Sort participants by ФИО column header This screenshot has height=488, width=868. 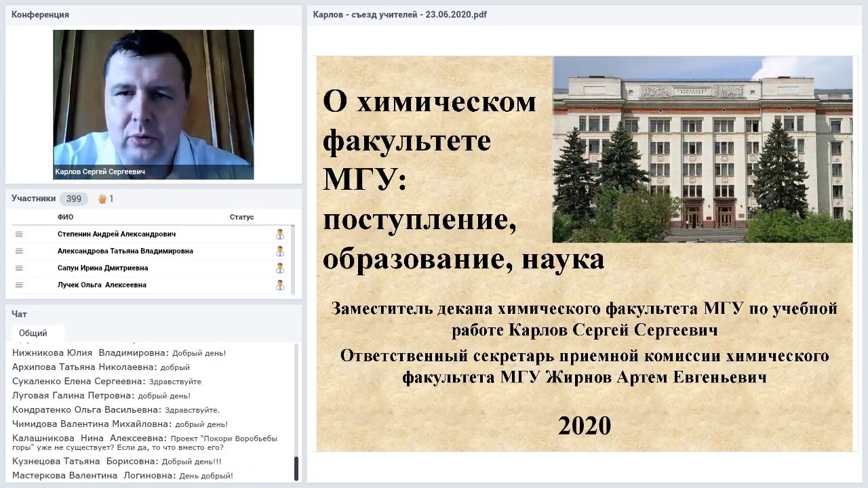click(65, 217)
